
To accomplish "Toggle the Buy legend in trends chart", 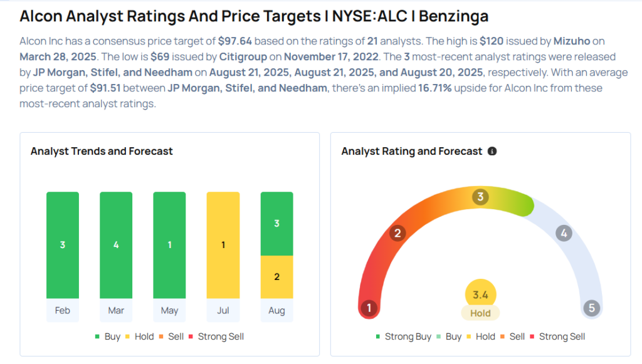I will point(108,336).
